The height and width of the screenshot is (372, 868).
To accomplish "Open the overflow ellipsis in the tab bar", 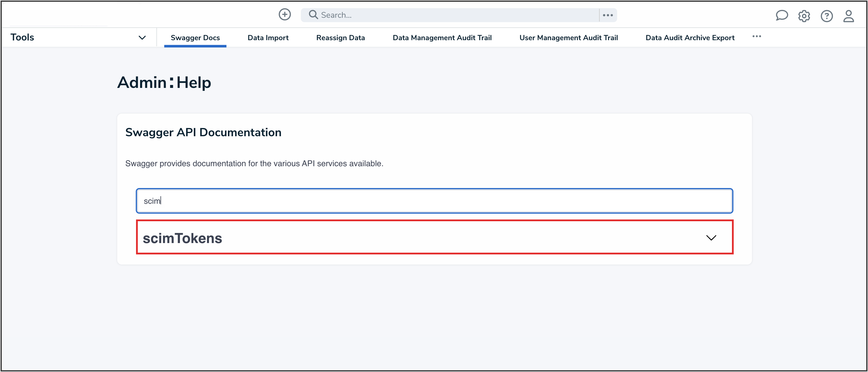I will (x=757, y=36).
